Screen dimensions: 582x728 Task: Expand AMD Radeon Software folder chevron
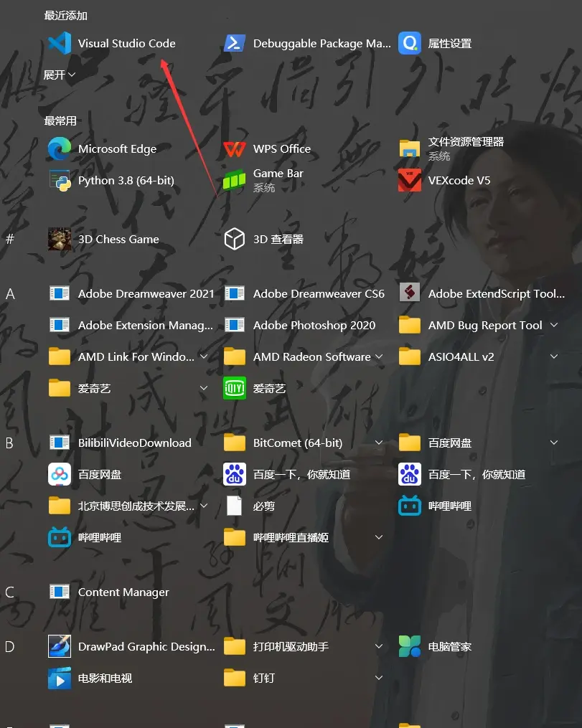click(379, 356)
